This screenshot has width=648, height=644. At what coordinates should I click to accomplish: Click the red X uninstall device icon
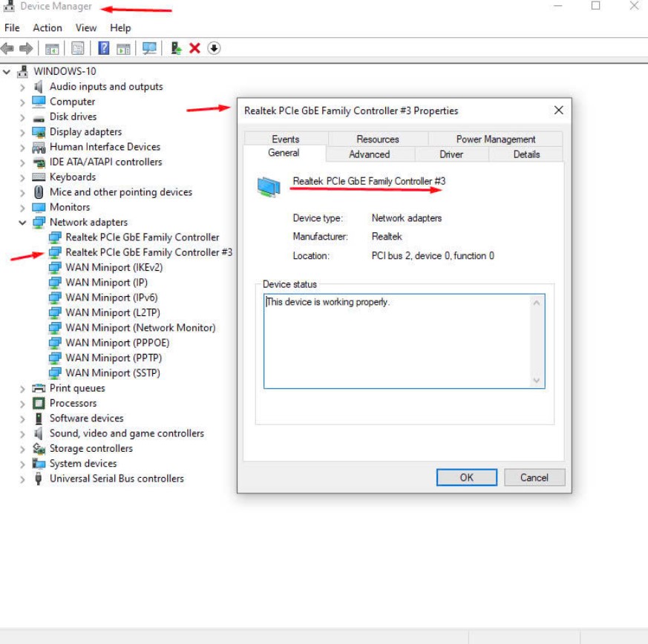tap(194, 48)
